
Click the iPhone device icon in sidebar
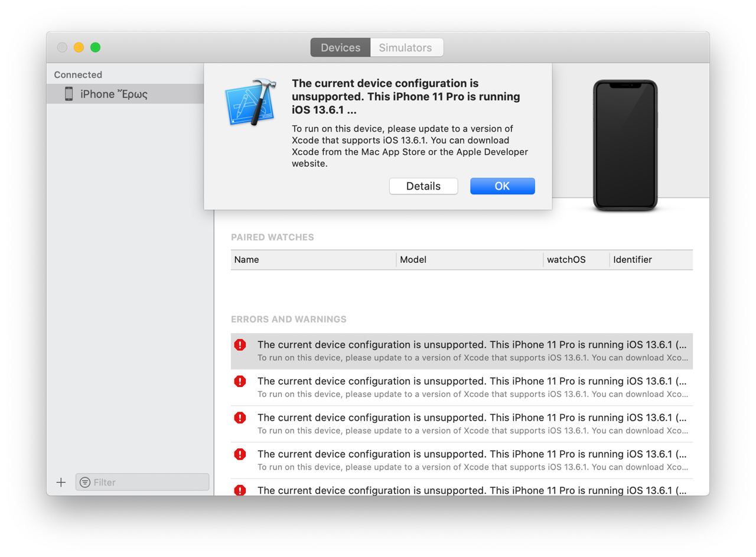click(69, 94)
